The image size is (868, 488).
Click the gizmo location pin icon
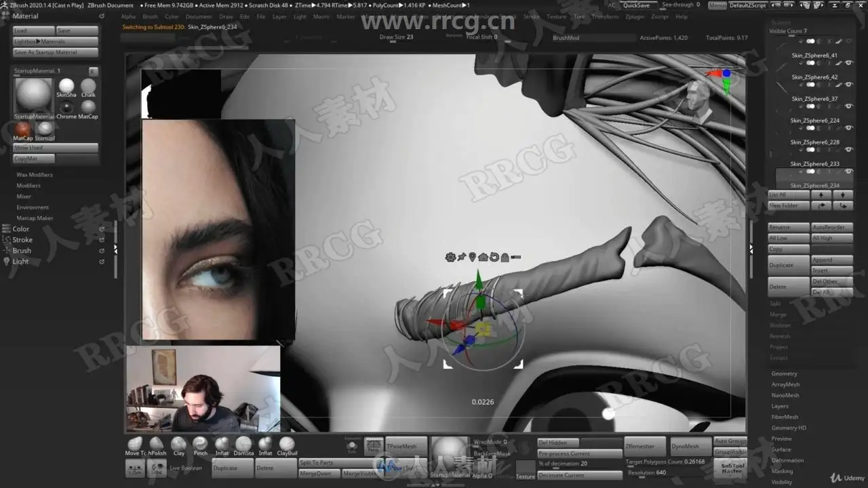pyautogui.click(x=472, y=257)
